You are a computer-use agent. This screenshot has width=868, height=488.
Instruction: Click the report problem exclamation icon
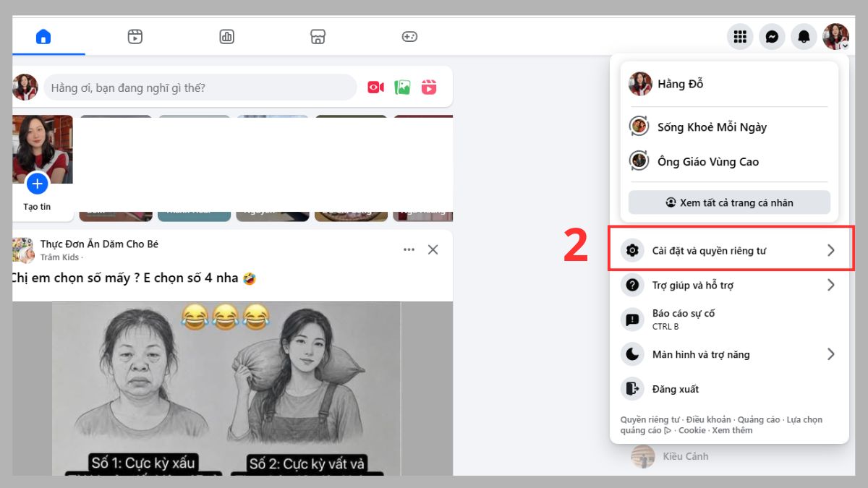632,320
